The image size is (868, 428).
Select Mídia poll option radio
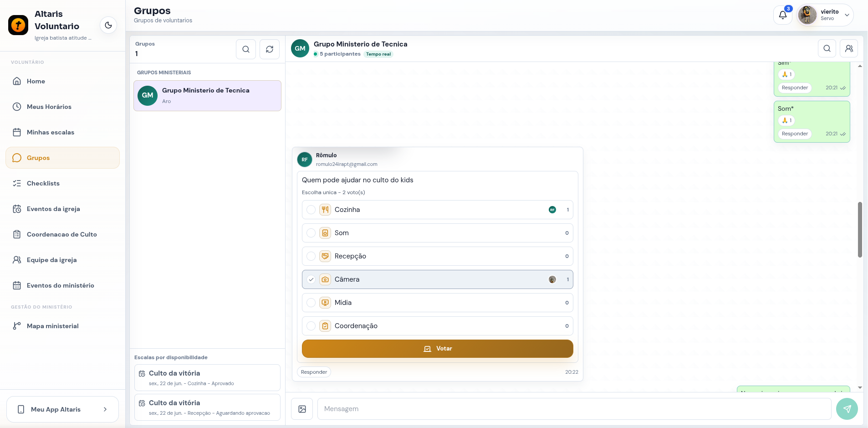311,303
